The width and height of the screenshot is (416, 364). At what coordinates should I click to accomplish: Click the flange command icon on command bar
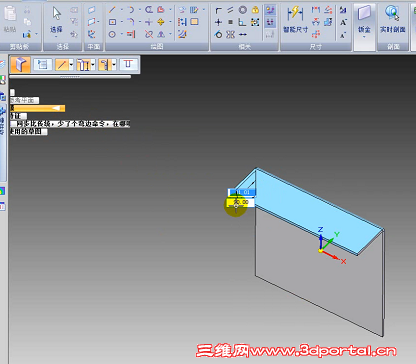[20, 64]
